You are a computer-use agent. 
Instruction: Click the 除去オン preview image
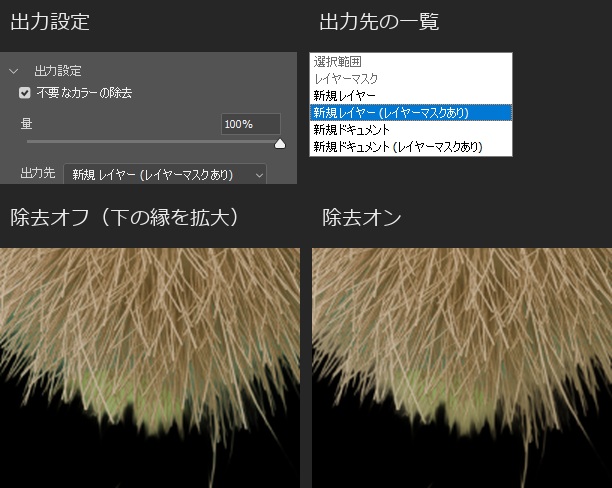[462, 368]
